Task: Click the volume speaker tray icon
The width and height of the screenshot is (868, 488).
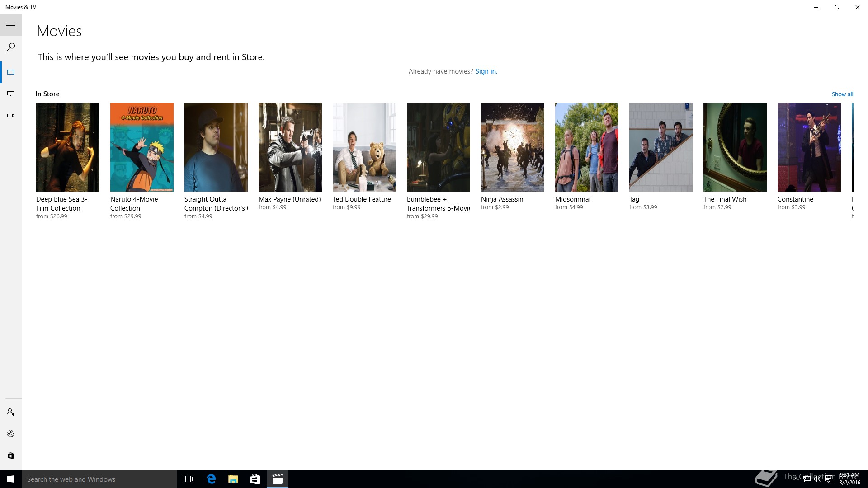Action: [818, 479]
